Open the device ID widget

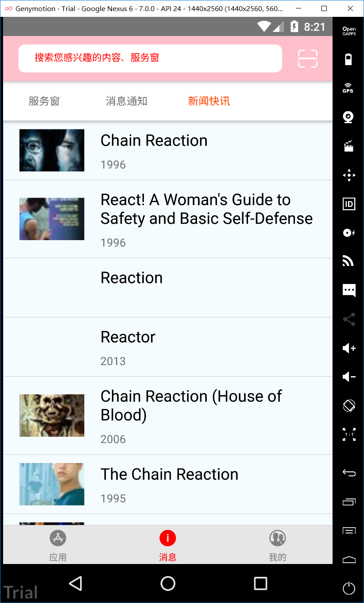(349, 204)
